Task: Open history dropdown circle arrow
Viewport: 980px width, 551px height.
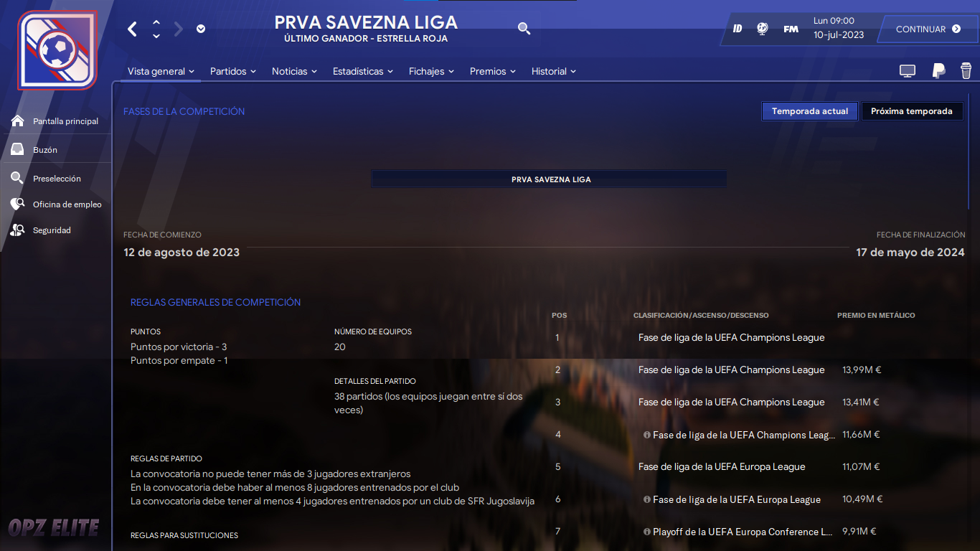Action: click(x=201, y=29)
